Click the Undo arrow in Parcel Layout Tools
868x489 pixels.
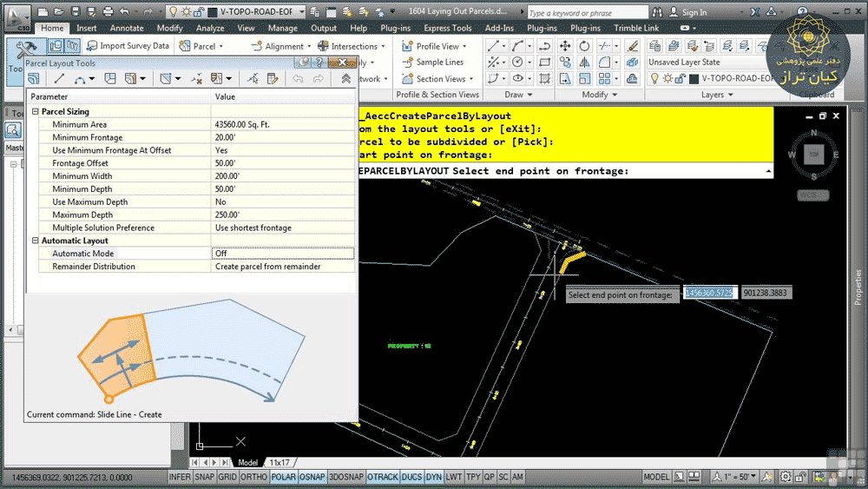tap(298, 79)
